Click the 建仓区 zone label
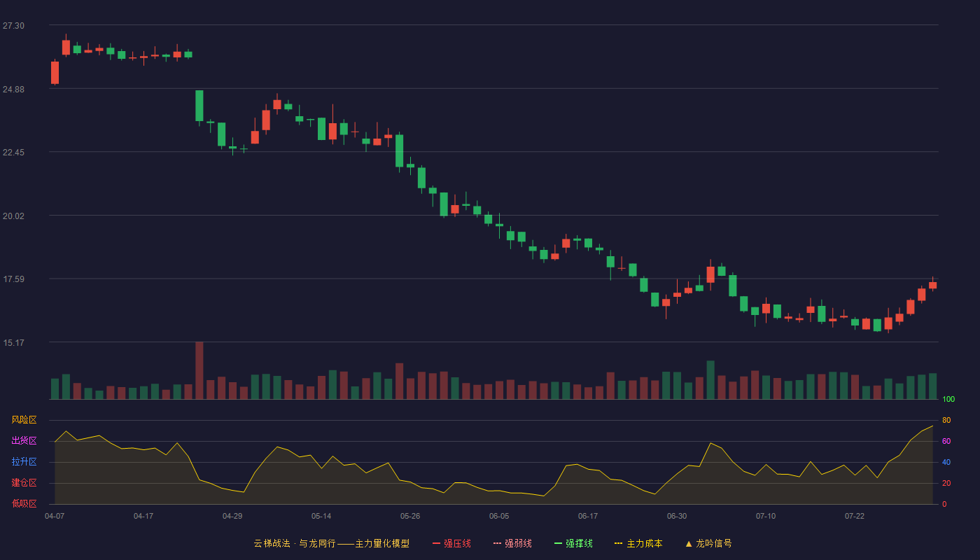The image size is (980, 560). (24, 483)
